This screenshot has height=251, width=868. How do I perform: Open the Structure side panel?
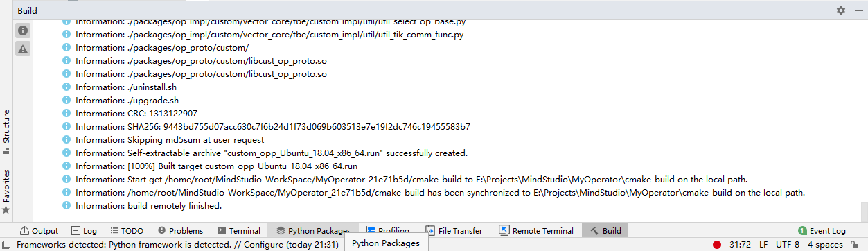[6, 131]
